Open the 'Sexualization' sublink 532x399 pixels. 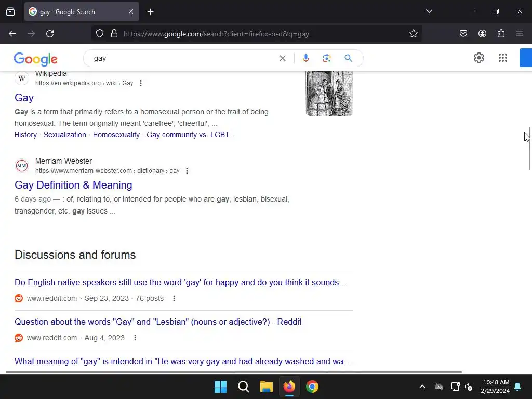point(65,135)
